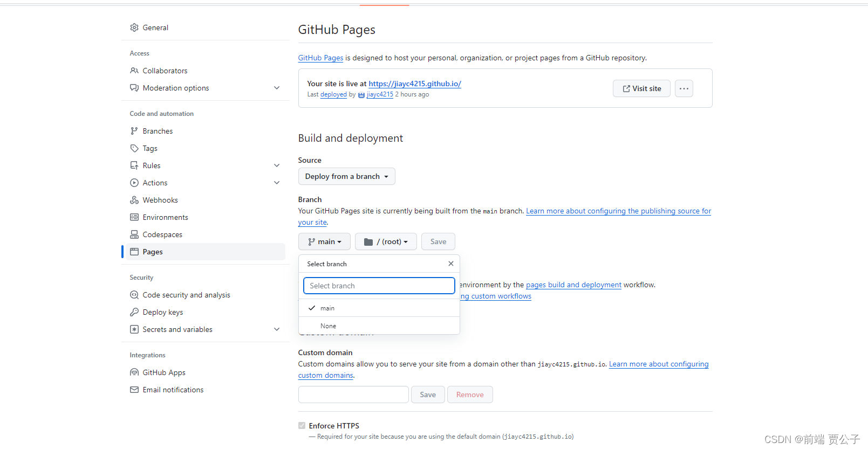Click the Collaborators people icon
The height and width of the screenshot is (450, 868).
click(134, 71)
